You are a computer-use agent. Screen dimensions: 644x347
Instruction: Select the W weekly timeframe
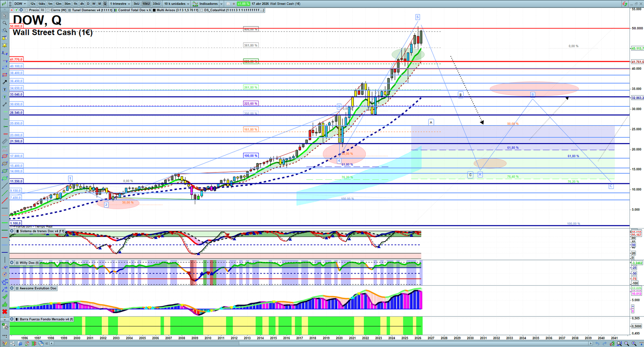coord(94,4)
